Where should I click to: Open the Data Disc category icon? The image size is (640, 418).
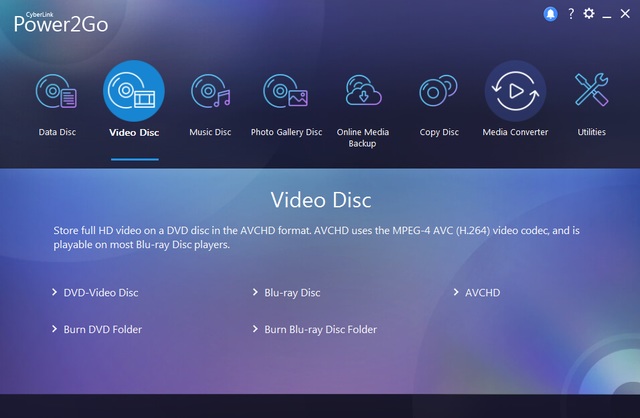click(57, 91)
